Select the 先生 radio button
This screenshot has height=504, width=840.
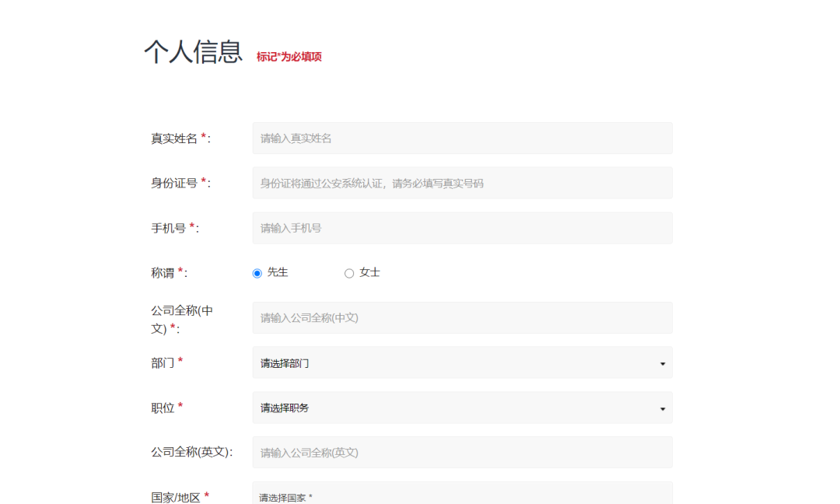tap(257, 273)
